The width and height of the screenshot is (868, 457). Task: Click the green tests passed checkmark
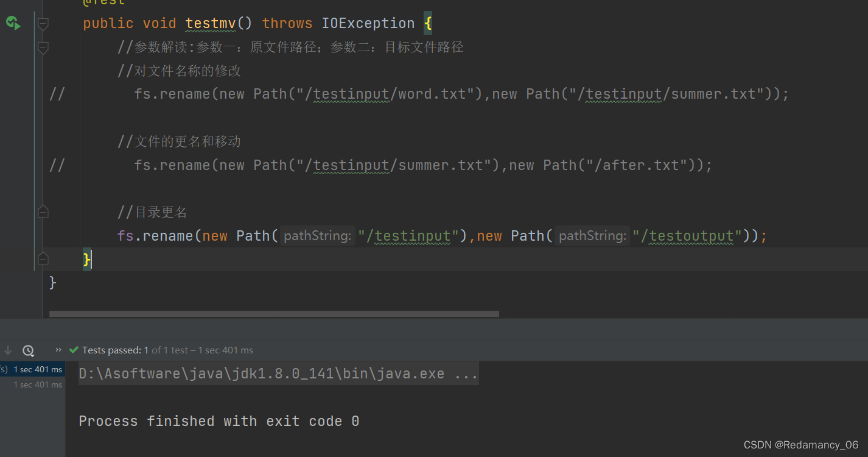coord(74,350)
